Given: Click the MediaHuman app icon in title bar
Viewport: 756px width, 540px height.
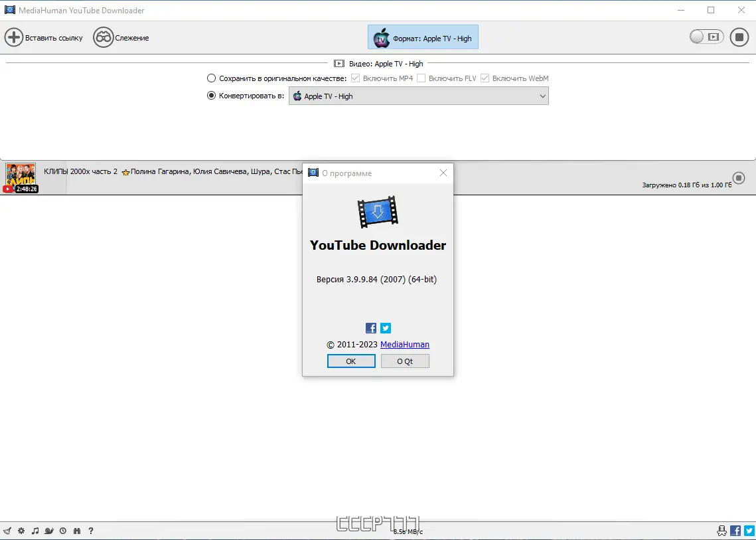Looking at the screenshot, I should point(10,10).
